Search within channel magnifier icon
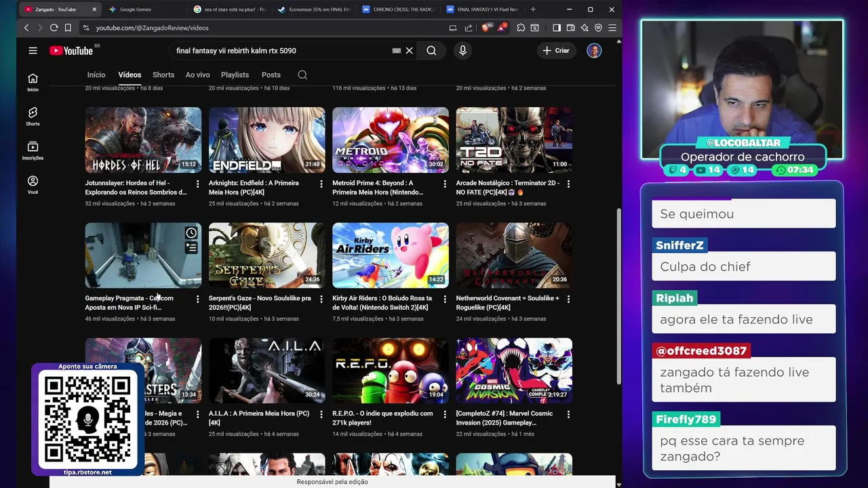This screenshot has width=868, height=488. tap(302, 75)
